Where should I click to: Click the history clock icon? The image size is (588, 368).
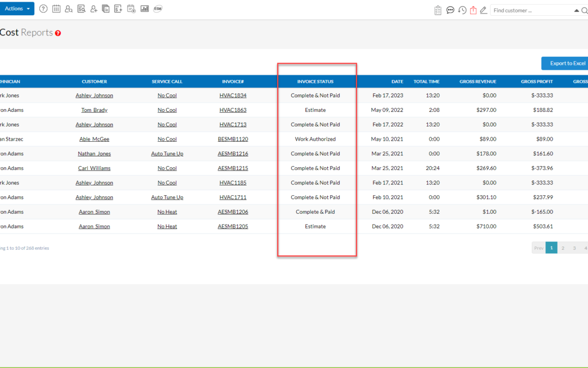point(462,10)
